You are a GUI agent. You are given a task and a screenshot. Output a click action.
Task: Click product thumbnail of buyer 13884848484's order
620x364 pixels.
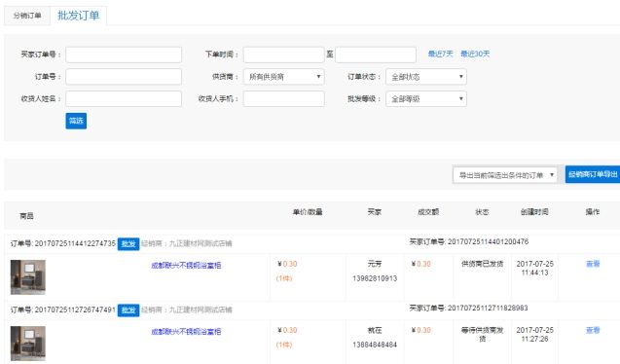pos(27,344)
